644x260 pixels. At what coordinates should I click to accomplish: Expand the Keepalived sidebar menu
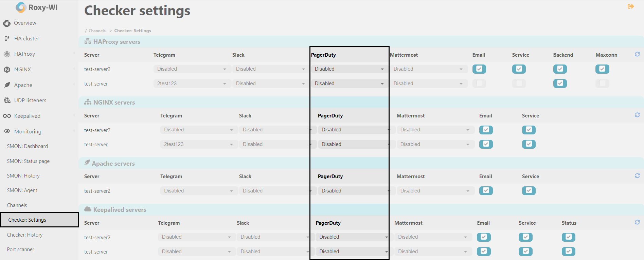(x=27, y=116)
